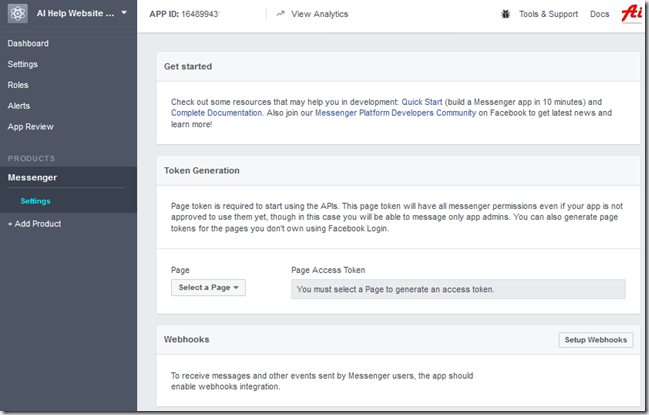
Task: Select the Messenger product
Action: [32, 178]
